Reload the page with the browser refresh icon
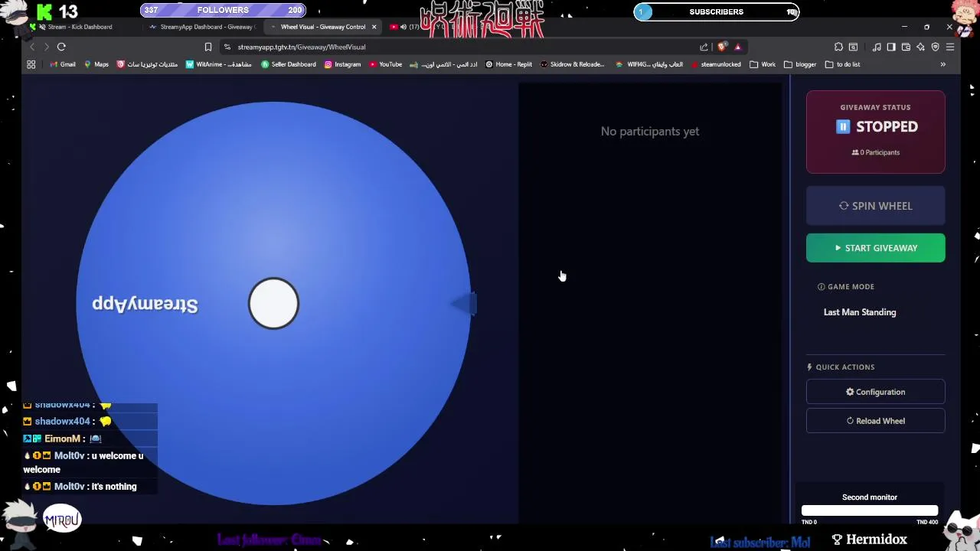This screenshot has width=980, height=551. tap(61, 47)
